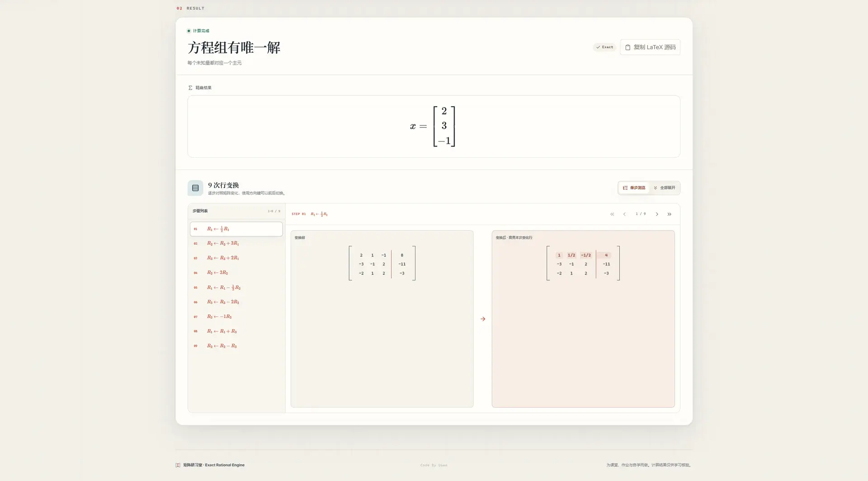Click the Exact badge

click(604, 47)
